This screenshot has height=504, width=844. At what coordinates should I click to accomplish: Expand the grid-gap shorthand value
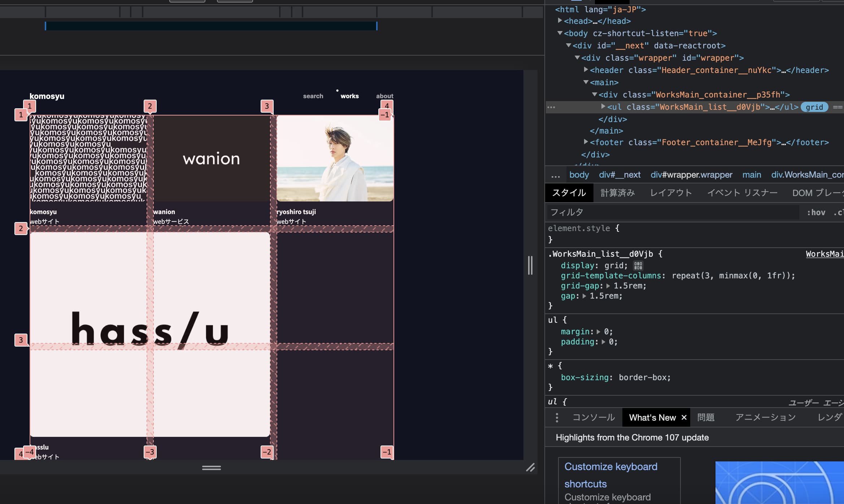pyautogui.click(x=608, y=286)
